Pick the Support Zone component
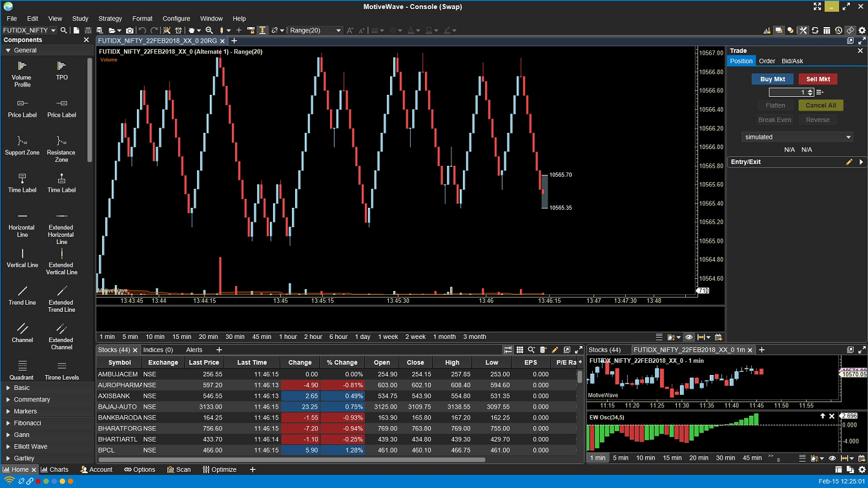This screenshot has height=488, width=868. coord(22,146)
